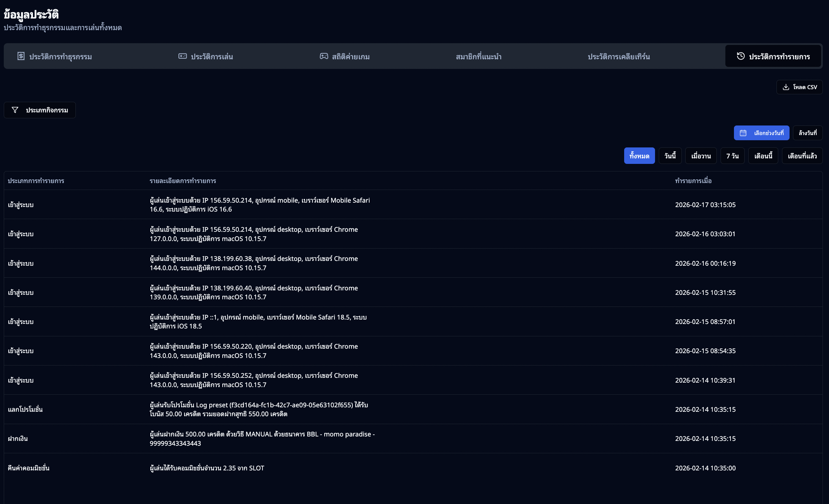This screenshot has height=504, width=829.
Task: Open the ประวัติการเคลียเทิร์น tab
Action: (x=618, y=57)
